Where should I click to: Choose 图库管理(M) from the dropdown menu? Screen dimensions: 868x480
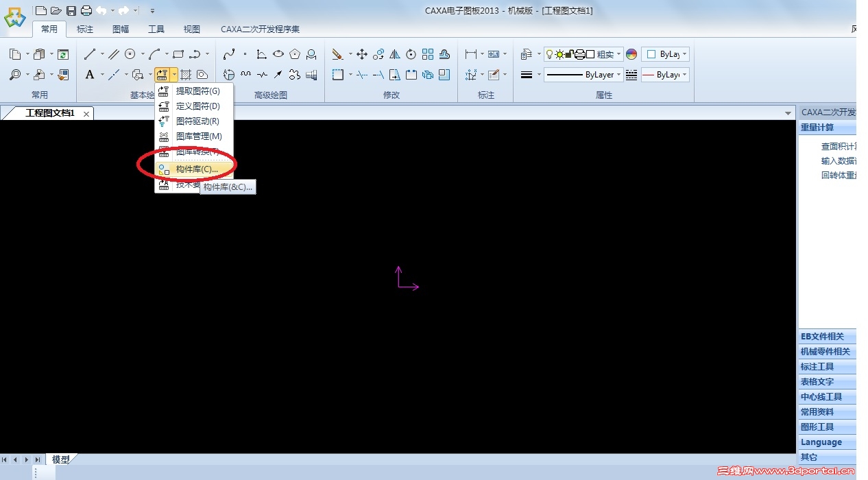coord(195,136)
